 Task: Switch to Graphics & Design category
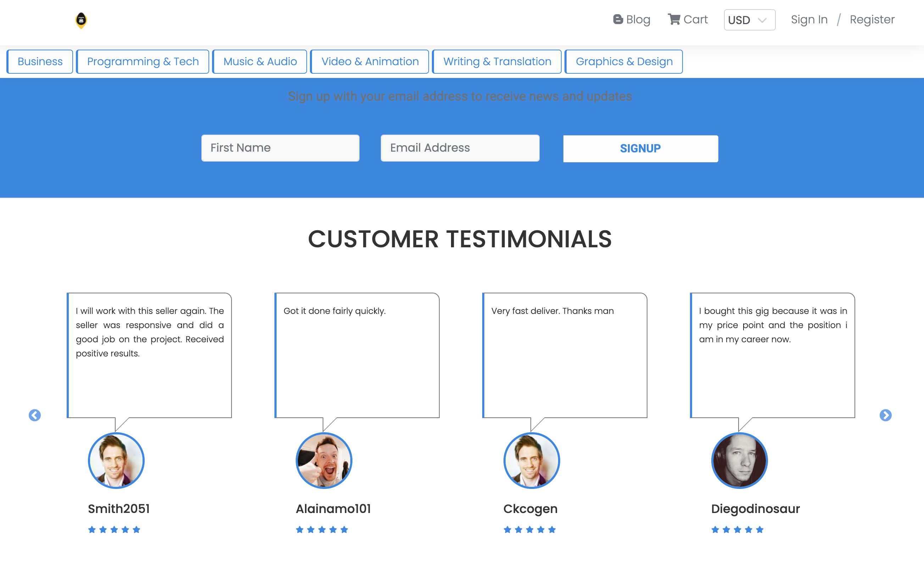click(624, 61)
